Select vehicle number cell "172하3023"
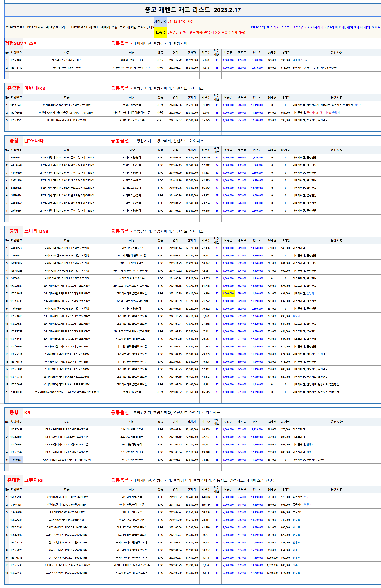The width and height of the screenshot is (381, 588). point(16,113)
